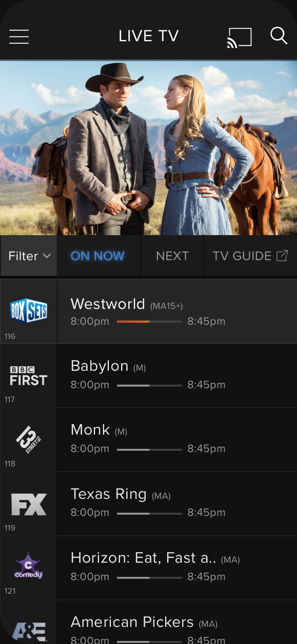Screen dimensions: 297x644
Task: Expand the Filter dropdown
Action: pos(29,256)
